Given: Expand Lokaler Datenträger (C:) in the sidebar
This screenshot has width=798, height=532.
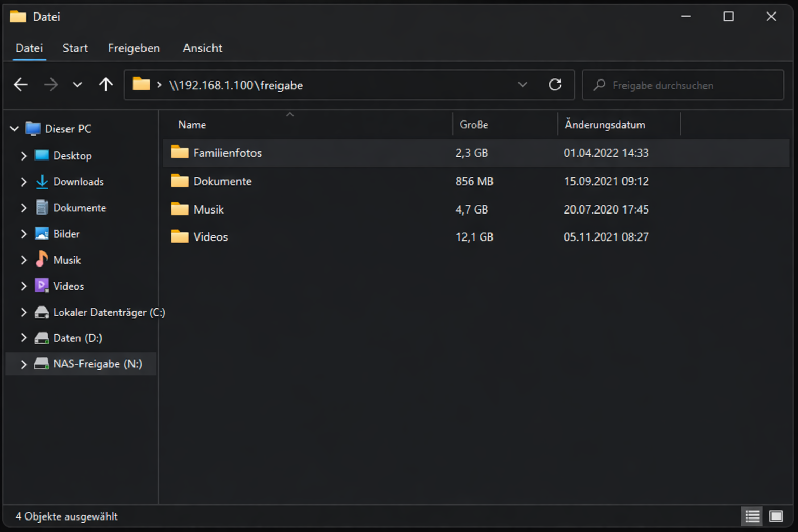Looking at the screenshot, I should coord(23,312).
